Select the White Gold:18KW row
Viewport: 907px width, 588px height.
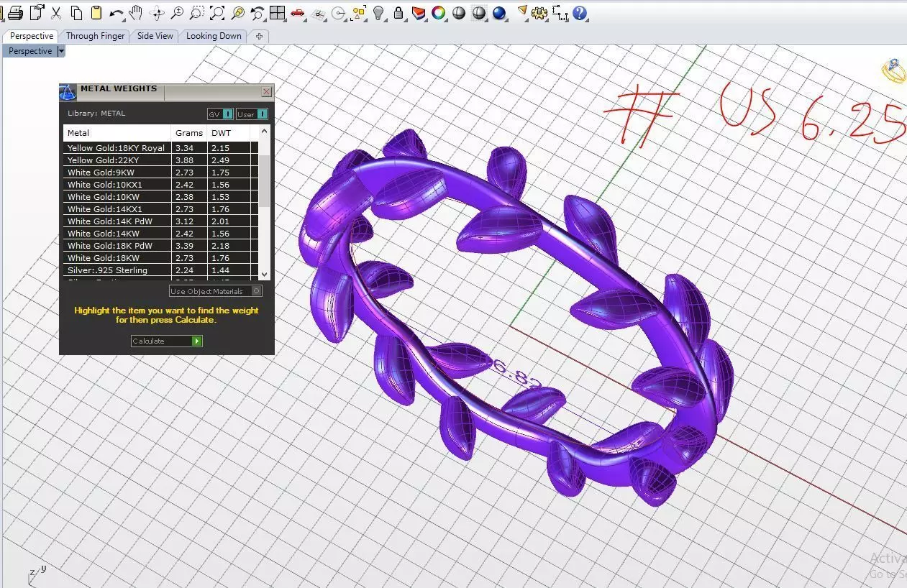(161, 258)
